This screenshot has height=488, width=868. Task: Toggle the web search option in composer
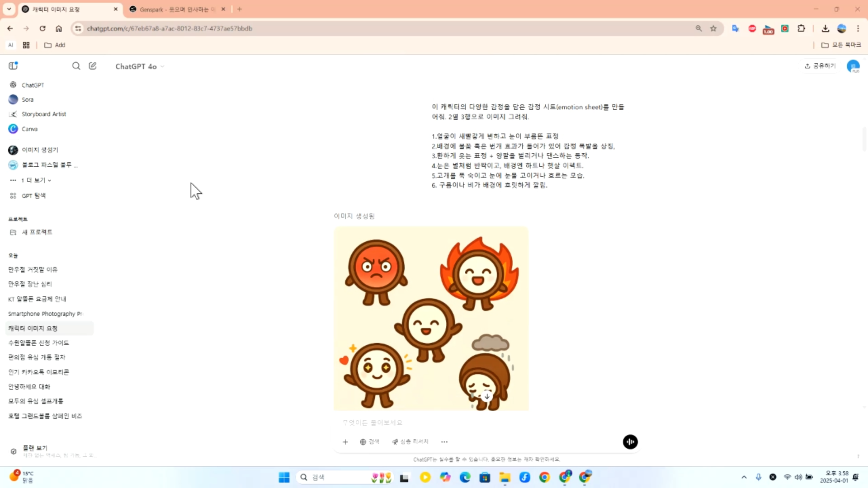[x=370, y=442]
